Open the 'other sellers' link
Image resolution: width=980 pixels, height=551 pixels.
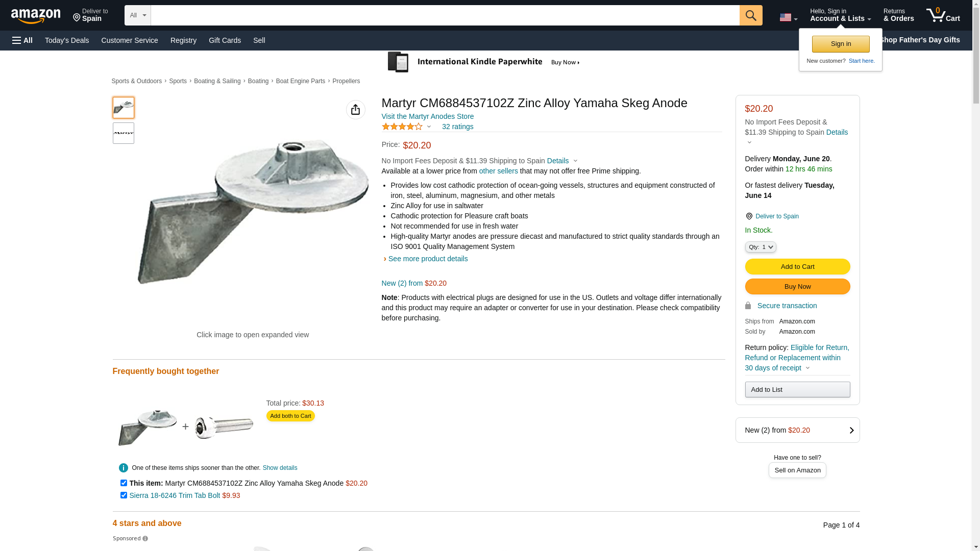click(x=498, y=171)
